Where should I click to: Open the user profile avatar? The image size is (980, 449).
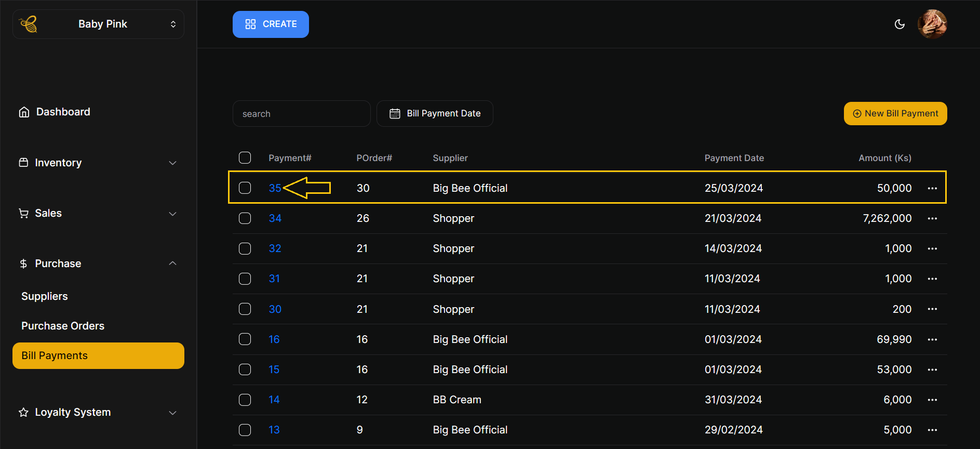932,24
